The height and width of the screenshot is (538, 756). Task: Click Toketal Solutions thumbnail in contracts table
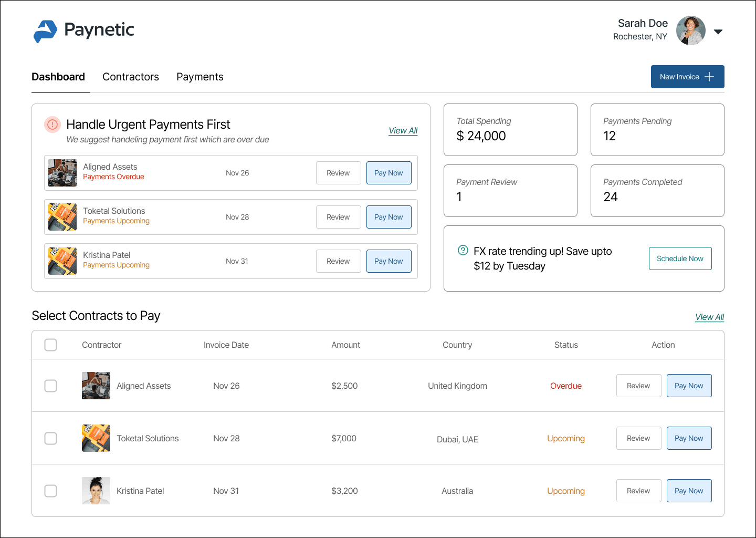(96, 438)
